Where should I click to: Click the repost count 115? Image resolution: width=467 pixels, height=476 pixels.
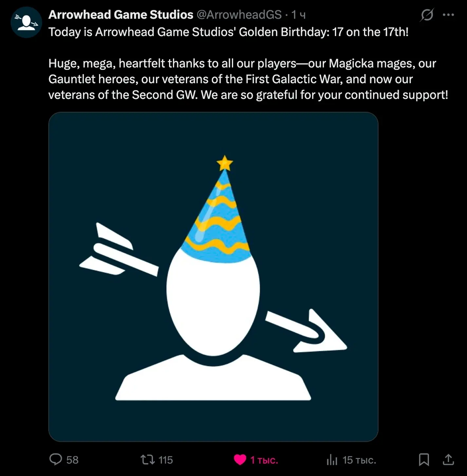click(166, 460)
